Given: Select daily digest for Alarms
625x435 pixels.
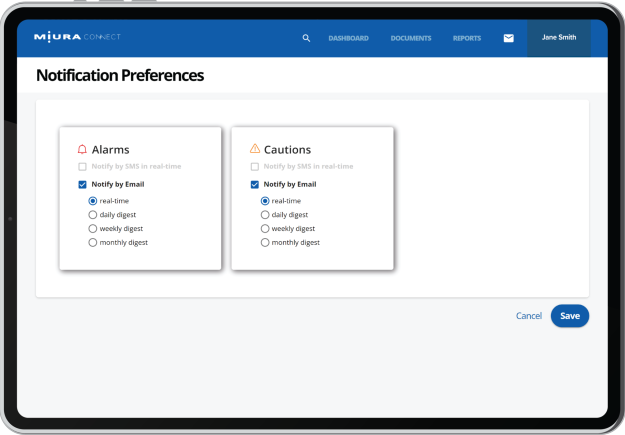Looking at the screenshot, I should [x=92, y=215].
